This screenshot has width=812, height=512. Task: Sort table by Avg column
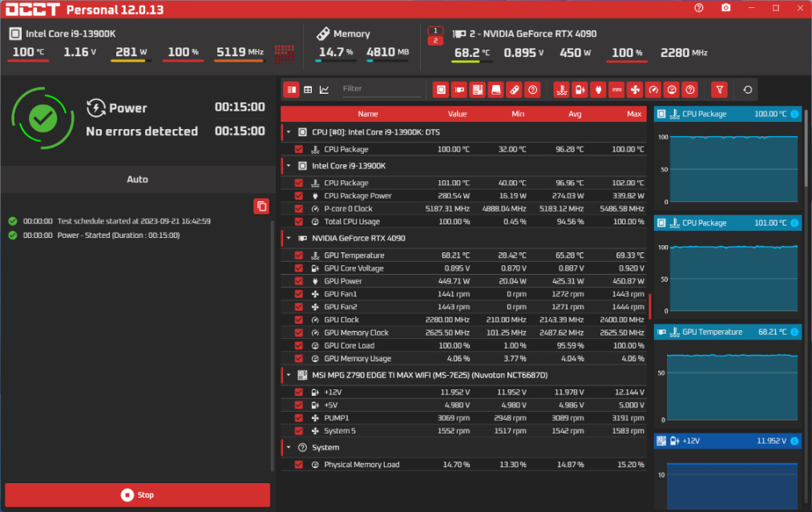[x=575, y=114]
